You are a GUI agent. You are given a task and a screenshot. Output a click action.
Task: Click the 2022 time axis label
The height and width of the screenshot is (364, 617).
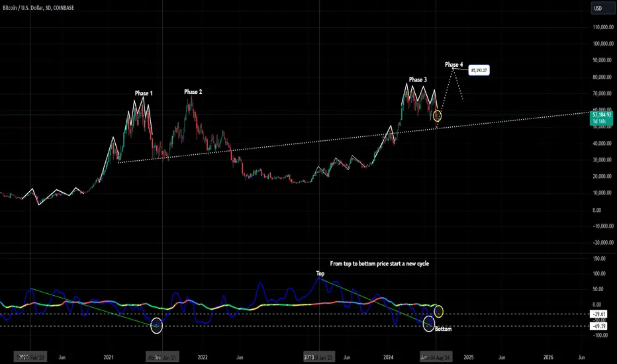(x=203, y=357)
